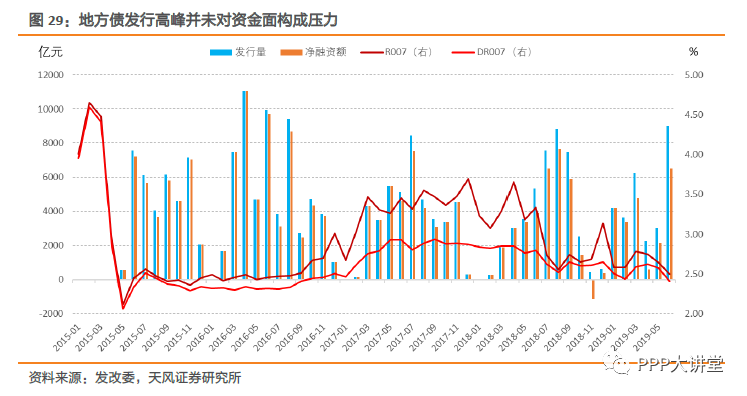Click the 5.00 right axis value
Viewport: 747px width, 396px height.
pyautogui.click(x=694, y=75)
